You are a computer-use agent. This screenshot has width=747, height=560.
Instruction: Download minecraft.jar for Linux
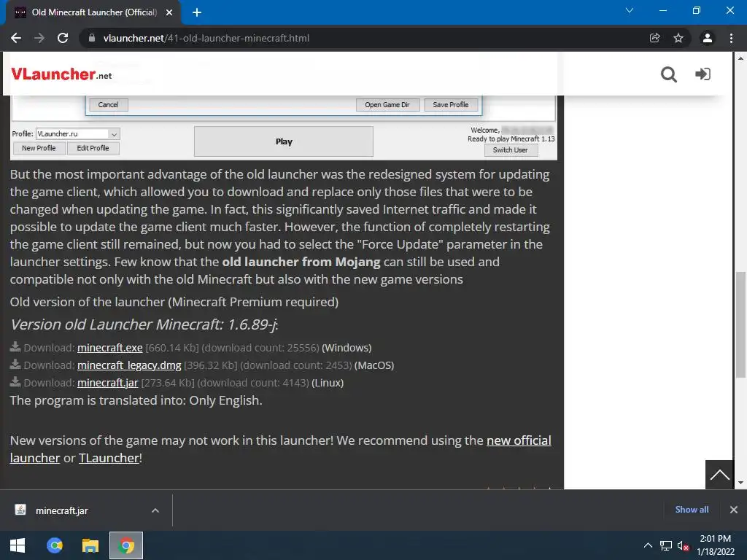(108, 383)
